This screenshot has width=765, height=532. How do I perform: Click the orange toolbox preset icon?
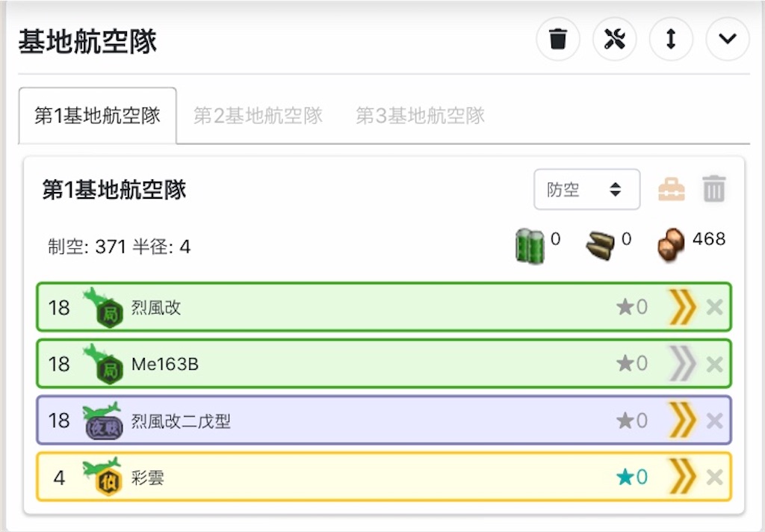tap(672, 189)
